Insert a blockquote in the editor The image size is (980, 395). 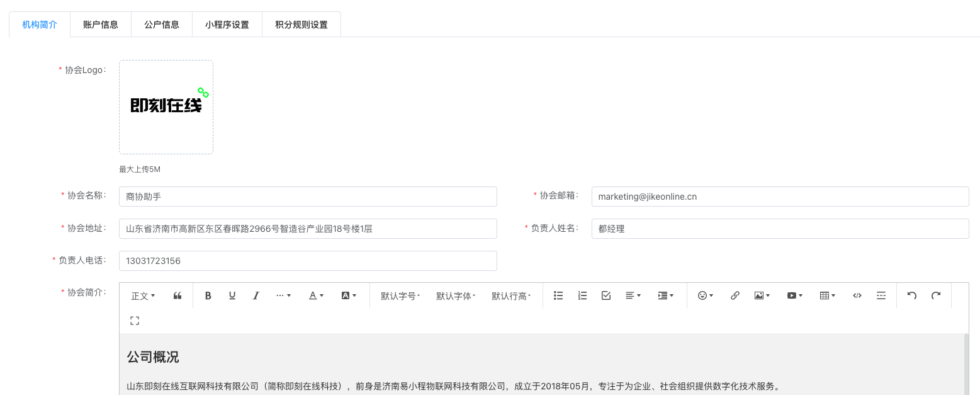177,295
